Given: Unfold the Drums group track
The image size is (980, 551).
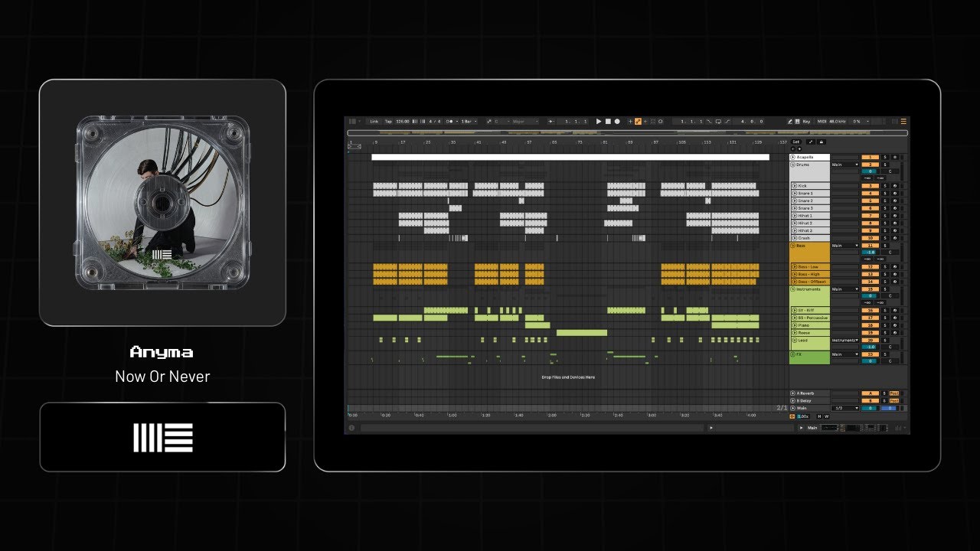Looking at the screenshot, I should (x=793, y=165).
